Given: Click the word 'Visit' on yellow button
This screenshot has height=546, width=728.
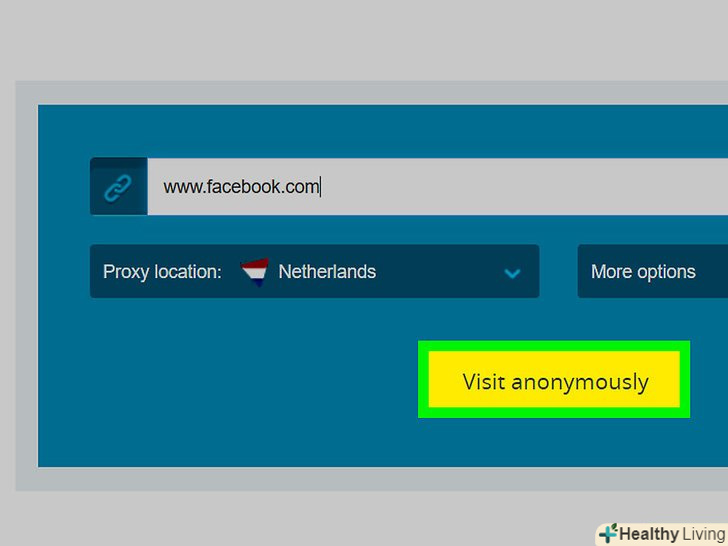Looking at the screenshot, I should 484,382.
